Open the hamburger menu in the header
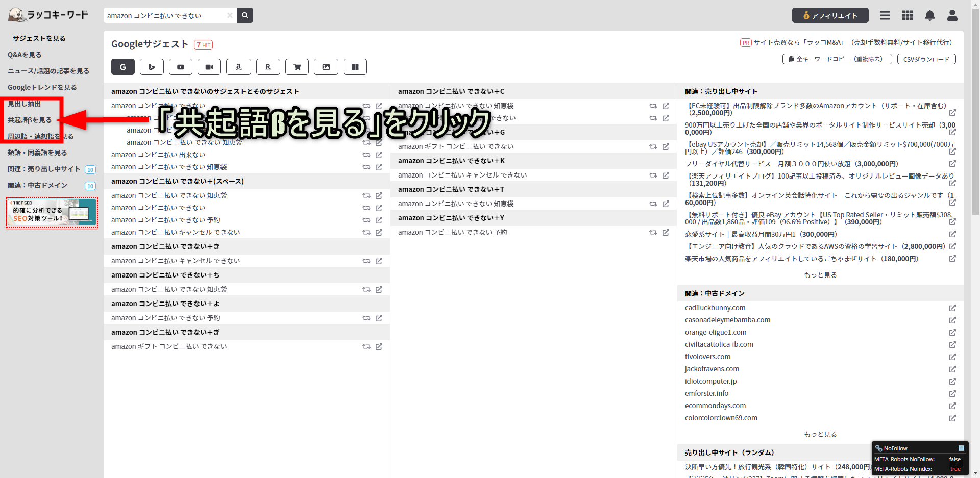The height and width of the screenshot is (478, 980). click(x=885, y=15)
